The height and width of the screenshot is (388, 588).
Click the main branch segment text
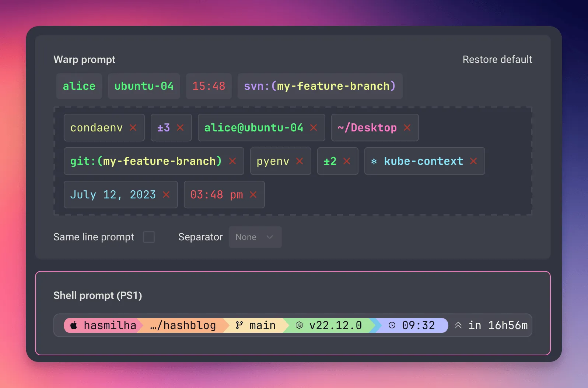point(262,325)
